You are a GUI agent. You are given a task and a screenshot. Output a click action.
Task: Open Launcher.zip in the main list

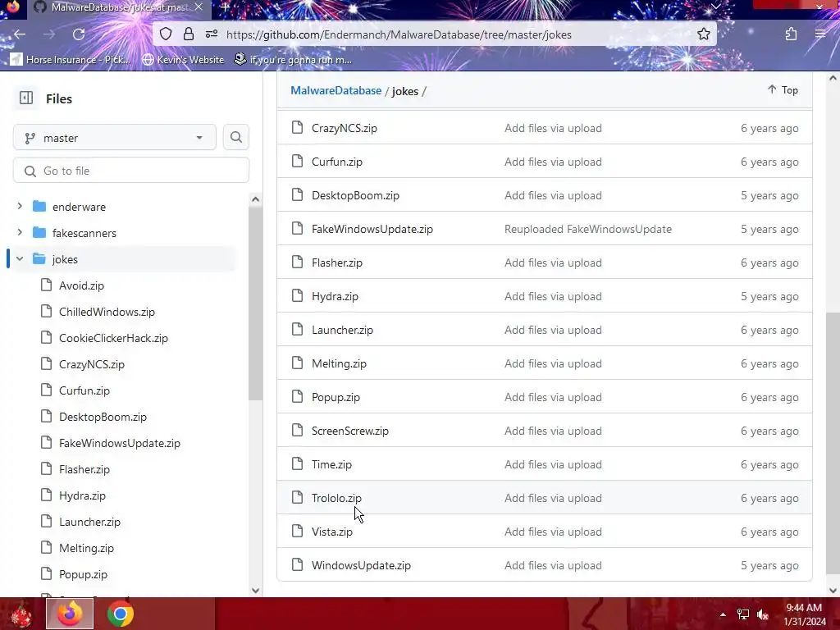342,330
